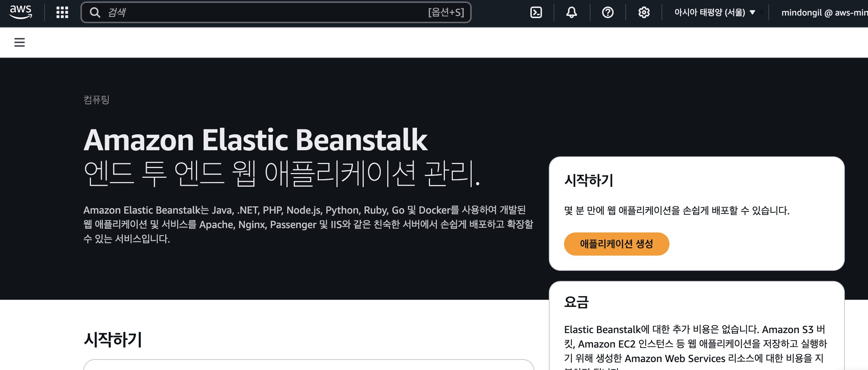868x370 pixels.
Task: Open the mindongil account menu
Action: click(825, 13)
